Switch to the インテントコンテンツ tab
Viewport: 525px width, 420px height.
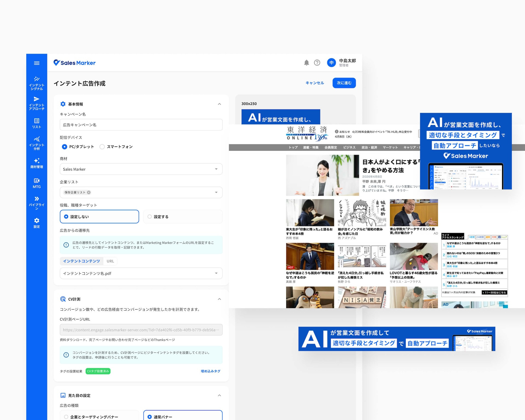click(x=81, y=261)
